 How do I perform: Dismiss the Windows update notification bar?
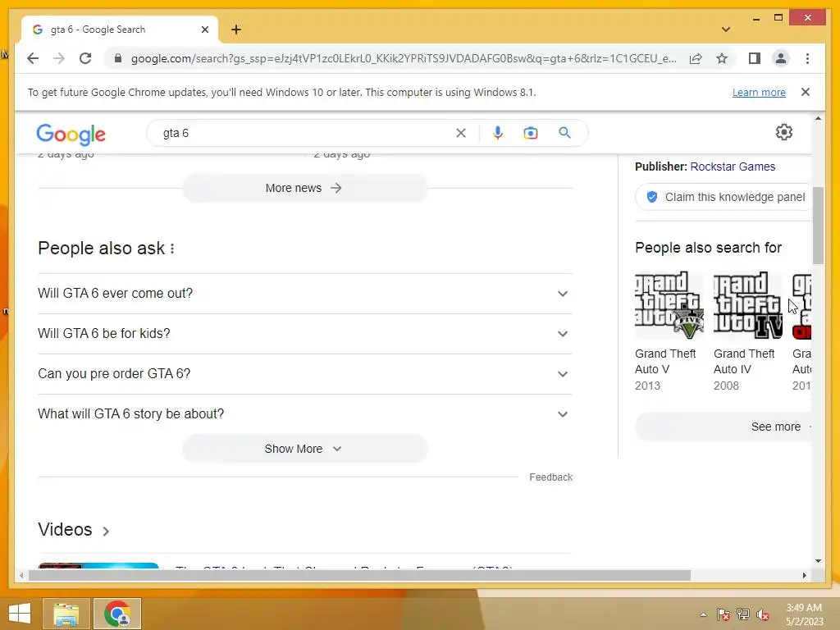[x=805, y=92]
